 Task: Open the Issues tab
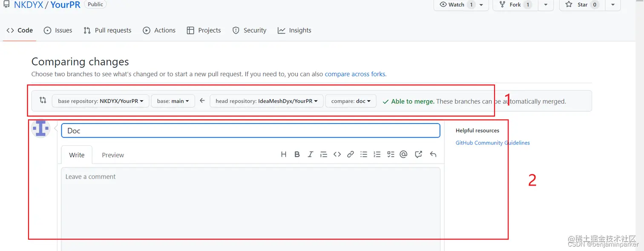(58, 30)
